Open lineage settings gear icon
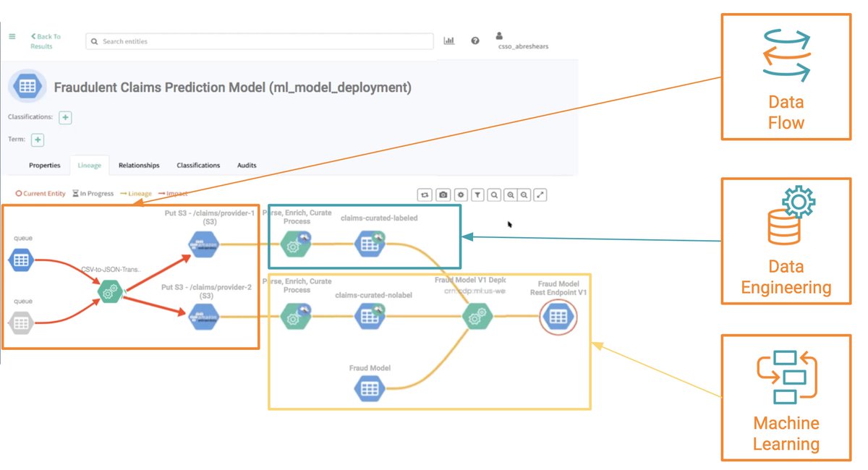 click(x=461, y=195)
